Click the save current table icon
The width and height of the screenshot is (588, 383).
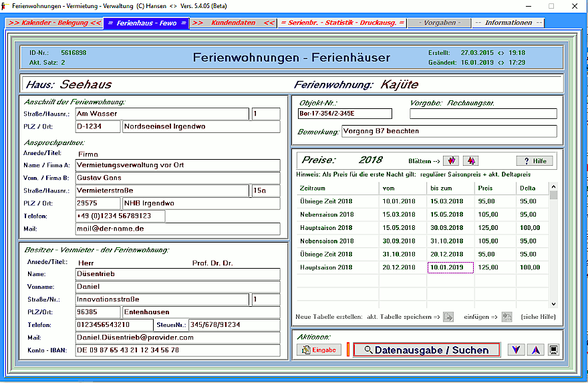[x=448, y=316]
